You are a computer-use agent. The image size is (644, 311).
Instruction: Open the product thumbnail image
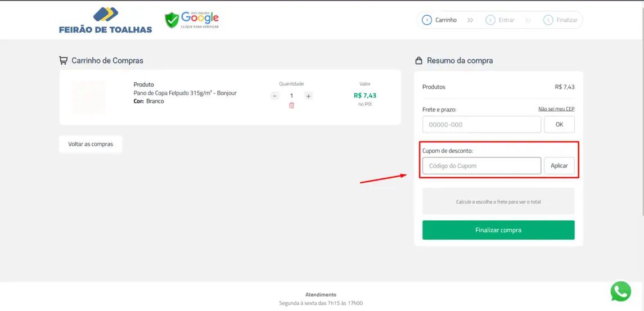pos(88,97)
